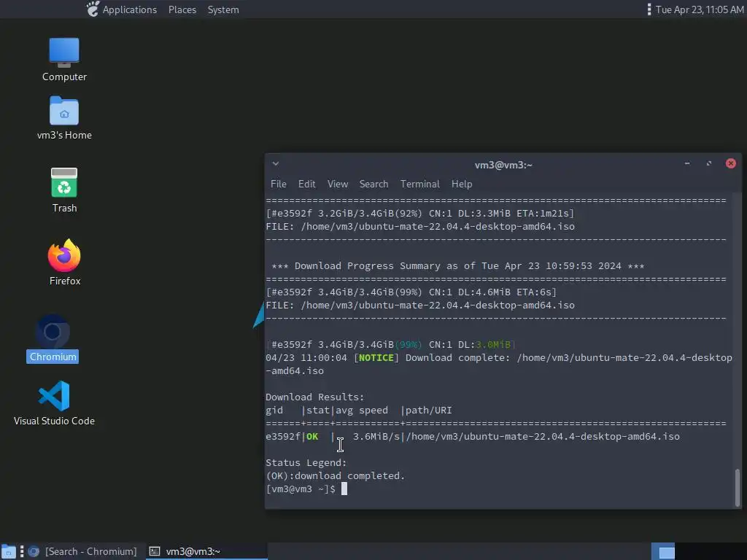
Task: Click the 'ETA:1m21s' progress line
Action: [x=419, y=214]
